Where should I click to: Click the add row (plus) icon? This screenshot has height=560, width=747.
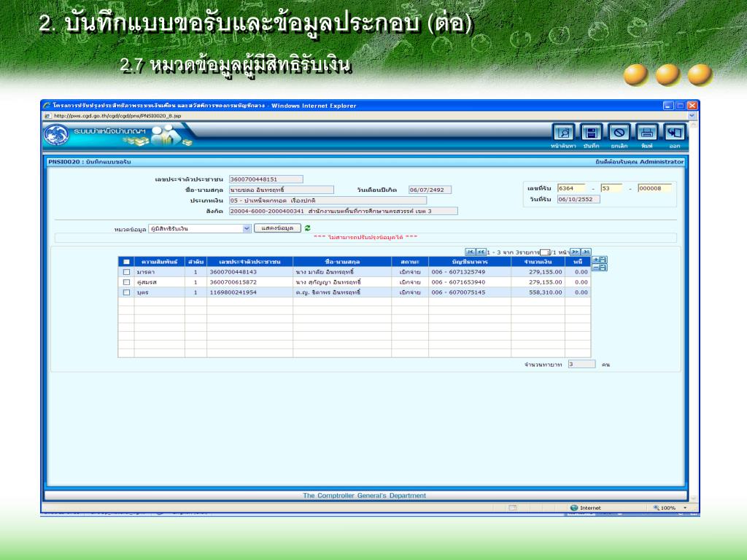[x=600, y=260]
